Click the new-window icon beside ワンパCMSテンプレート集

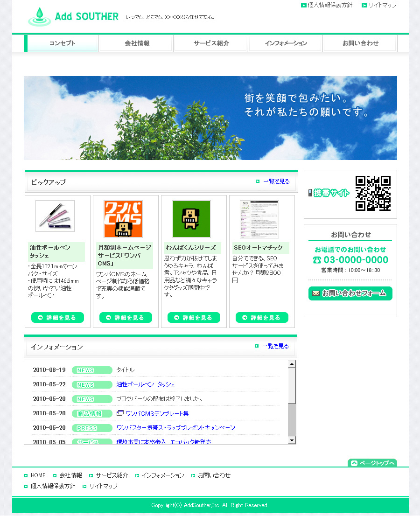point(120,413)
